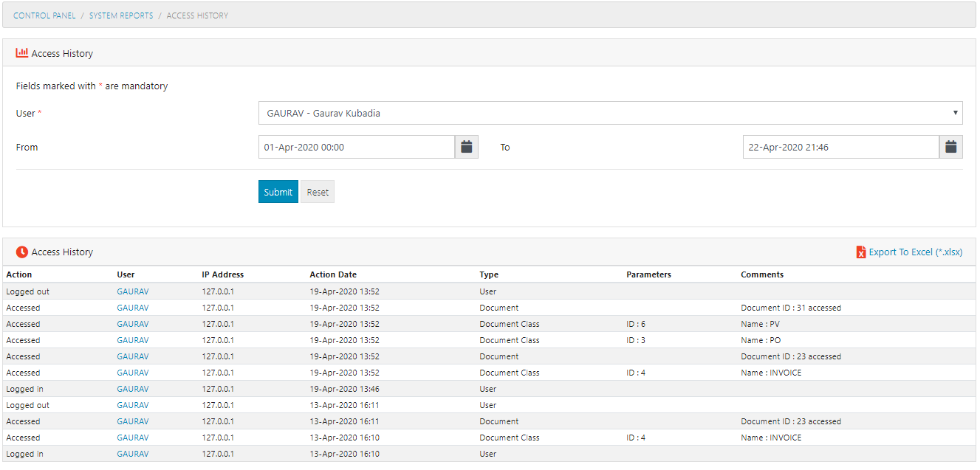The height and width of the screenshot is (470, 980).
Task: Expand the User dropdown list
Action: pyautogui.click(x=610, y=114)
